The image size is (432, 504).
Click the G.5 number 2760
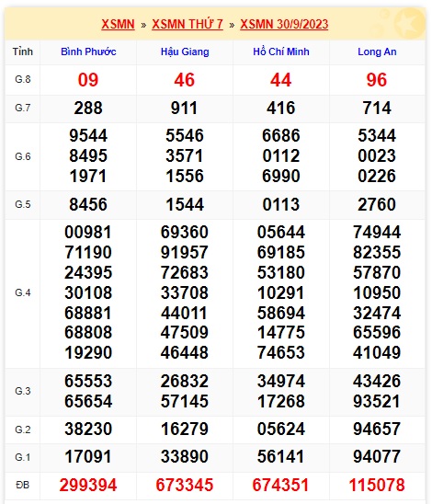(377, 205)
